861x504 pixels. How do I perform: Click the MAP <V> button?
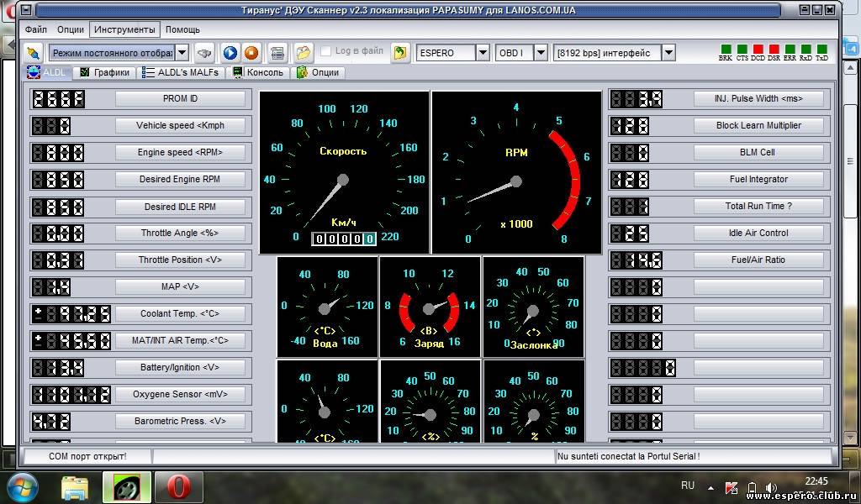(180, 286)
